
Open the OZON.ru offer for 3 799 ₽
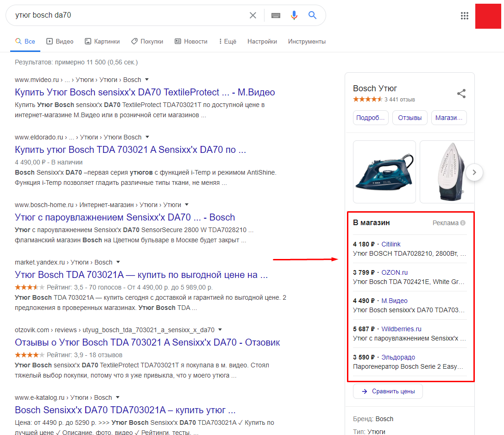point(394,272)
